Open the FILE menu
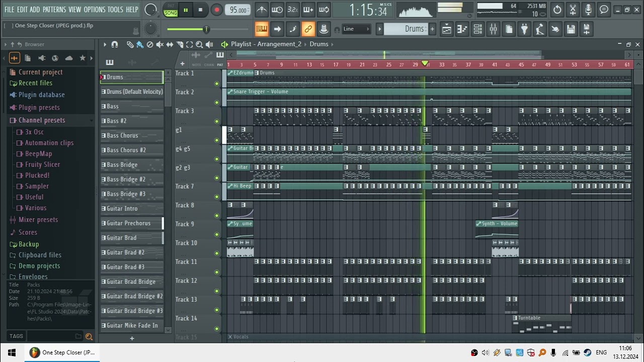This screenshot has width=644, height=362. (9, 10)
